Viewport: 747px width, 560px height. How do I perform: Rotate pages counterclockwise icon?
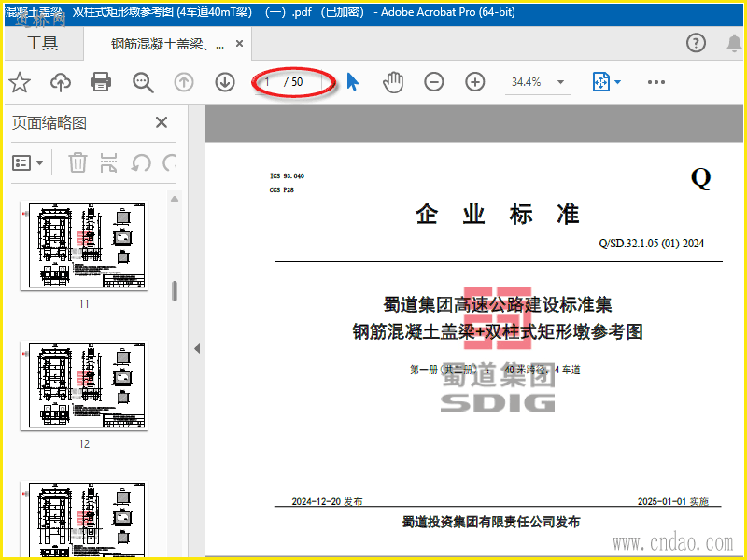(x=141, y=163)
